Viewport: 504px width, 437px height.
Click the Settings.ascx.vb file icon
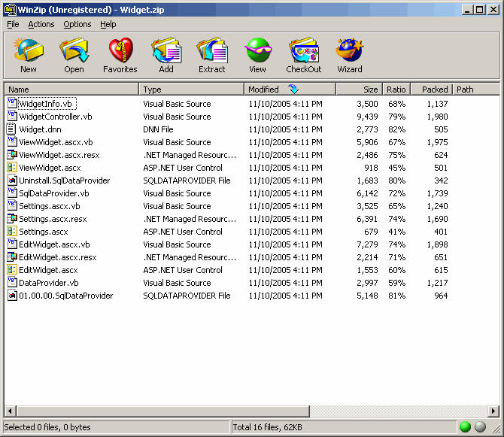pyautogui.click(x=12, y=205)
